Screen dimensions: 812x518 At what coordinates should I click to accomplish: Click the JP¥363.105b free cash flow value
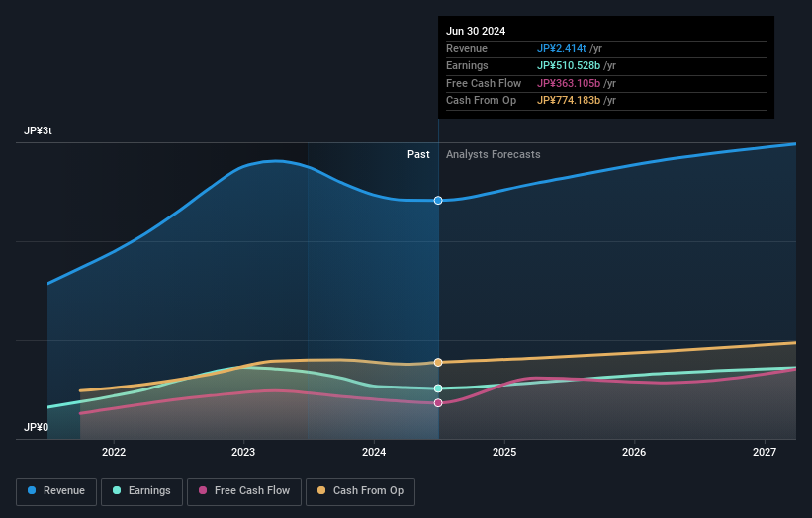569,83
